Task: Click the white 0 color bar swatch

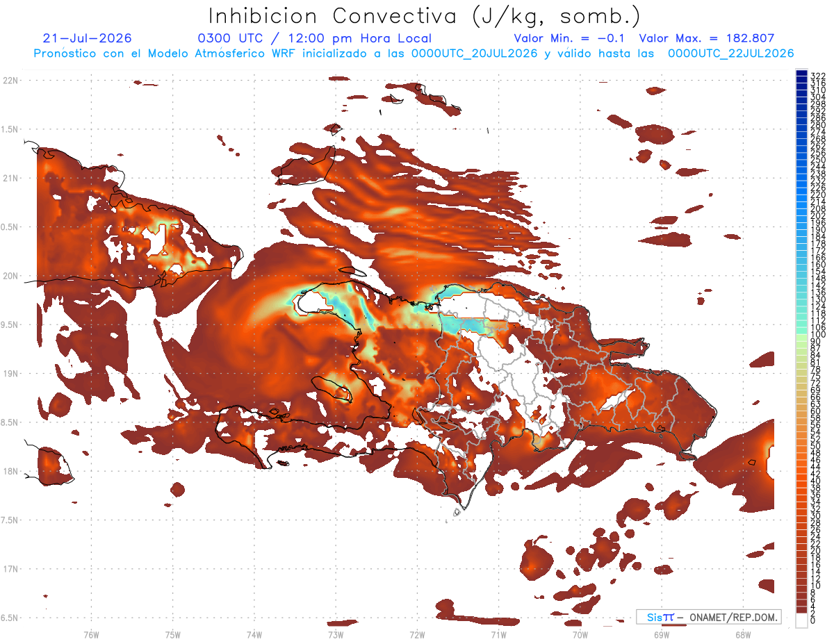Action: click(x=801, y=620)
